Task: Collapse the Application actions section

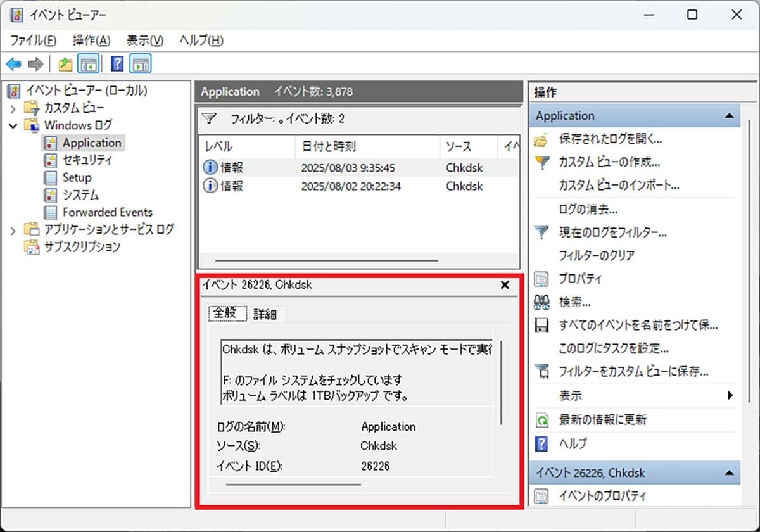Action: tap(729, 116)
